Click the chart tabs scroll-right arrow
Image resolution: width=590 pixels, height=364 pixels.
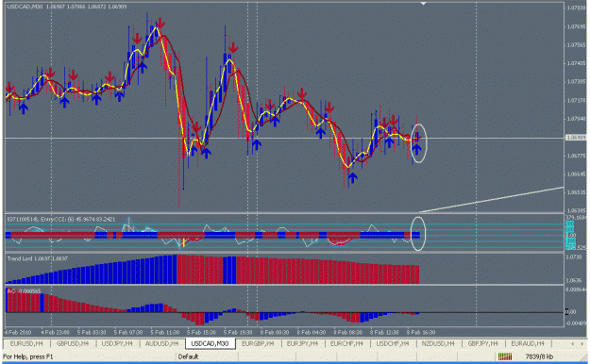pyautogui.click(x=582, y=343)
